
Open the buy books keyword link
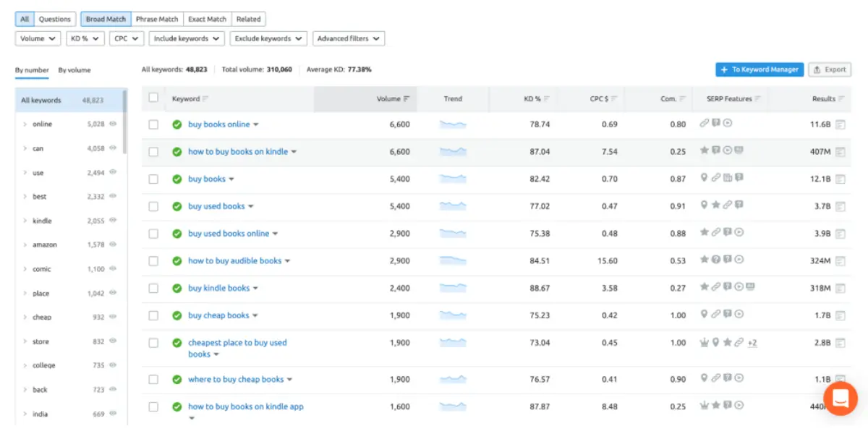[x=207, y=179]
